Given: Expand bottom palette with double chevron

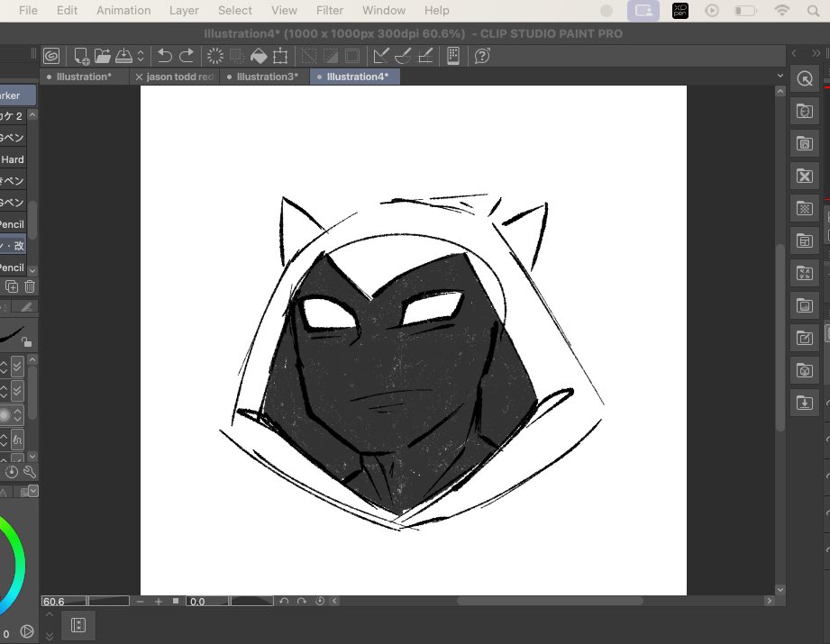Looking at the screenshot, I should click(x=50, y=636).
